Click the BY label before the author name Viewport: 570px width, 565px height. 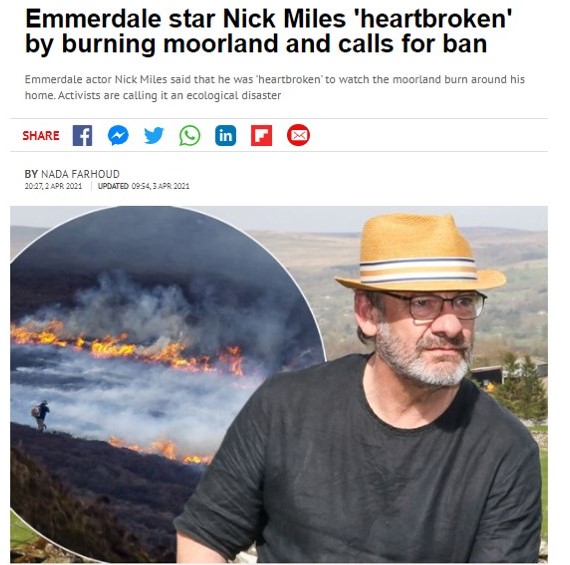point(31,174)
